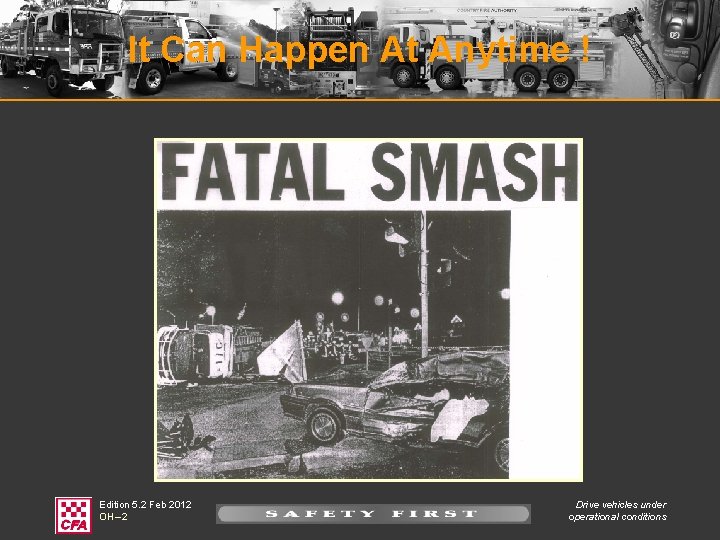
Task: Click the header banner of fire trucks
Action: point(360,49)
